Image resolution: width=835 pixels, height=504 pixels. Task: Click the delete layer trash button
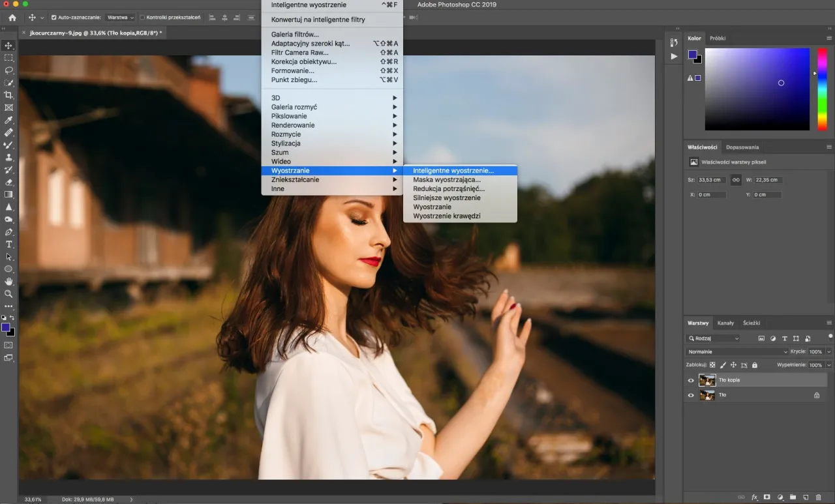(817, 497)
